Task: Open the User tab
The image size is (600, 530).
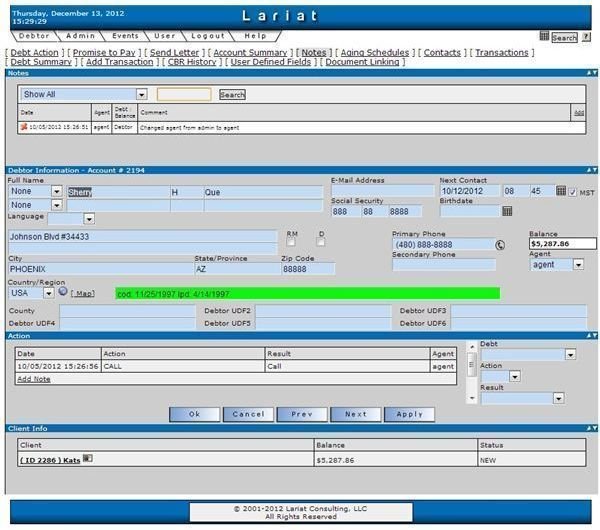Action: click(165, 36)
